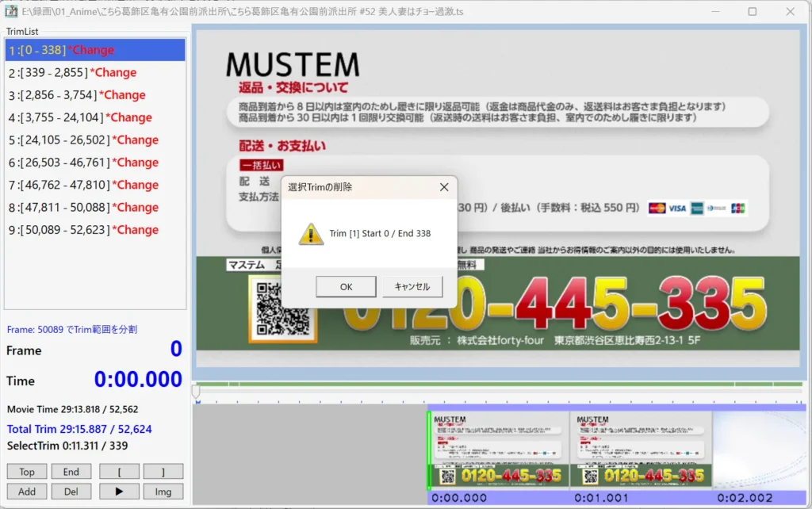
Task: Click the warning icon in the dialog
Action: [x=310, y=234]
